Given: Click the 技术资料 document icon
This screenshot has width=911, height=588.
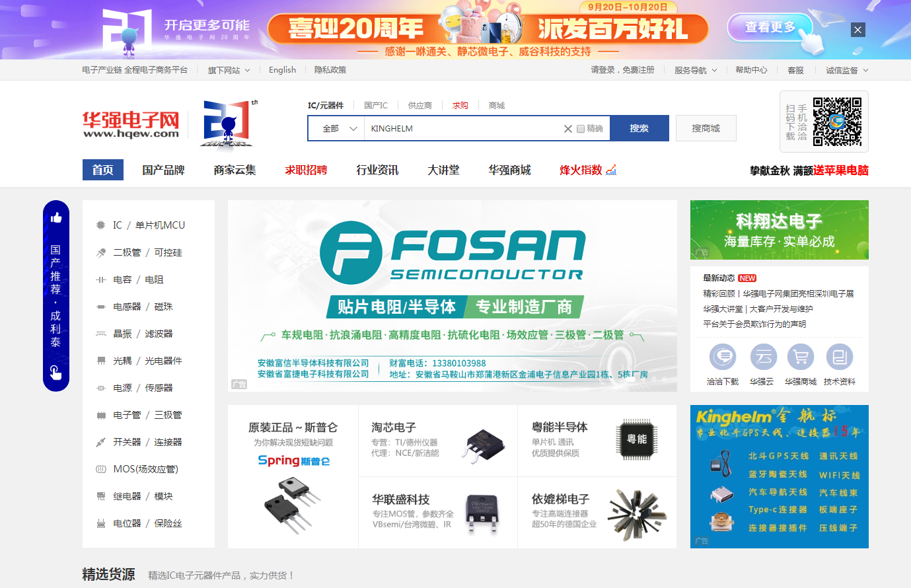Looking at the screenshot, I should 840,357.
